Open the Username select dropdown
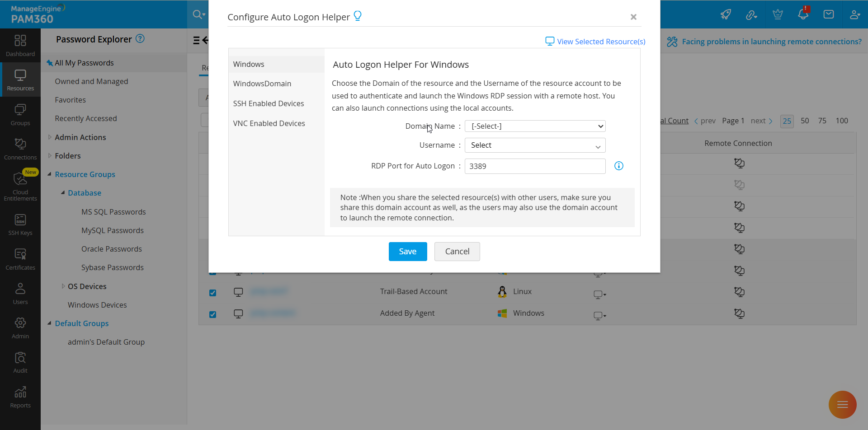 pyautogui.click(x=535, y=145)
